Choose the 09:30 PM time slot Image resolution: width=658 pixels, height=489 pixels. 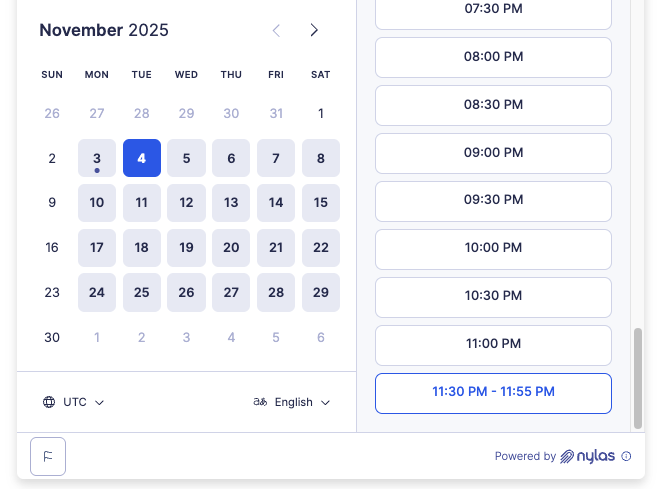(x=493, y=200)
